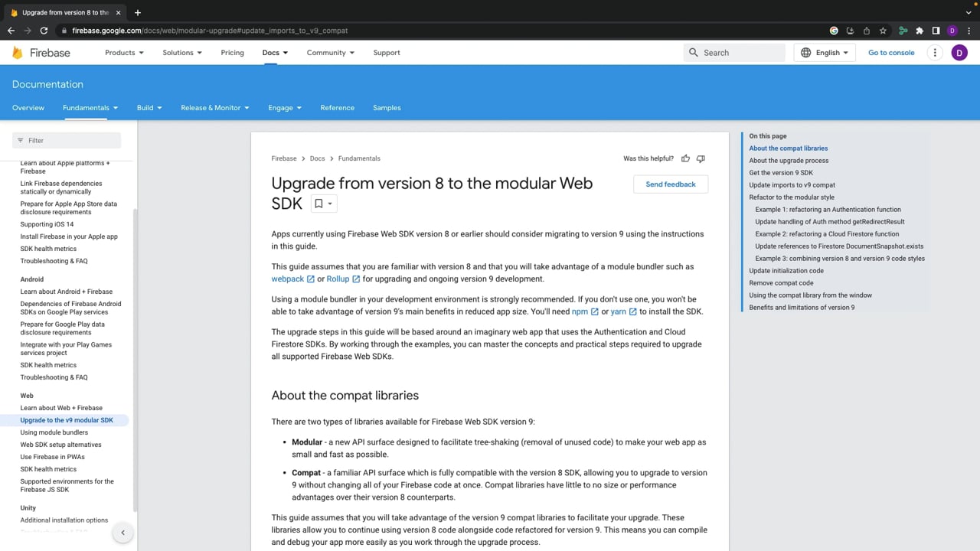Open a new browser tab
980x551 pixels.
click(138, 12)
